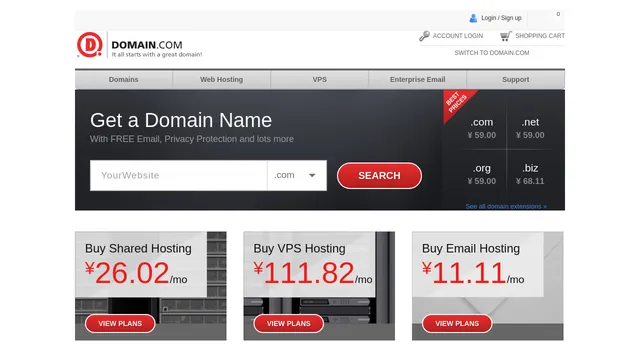The height and width of the screenshot is (360, 640).
Task: Follow See all domain extensions link
Action: point(506,206)
